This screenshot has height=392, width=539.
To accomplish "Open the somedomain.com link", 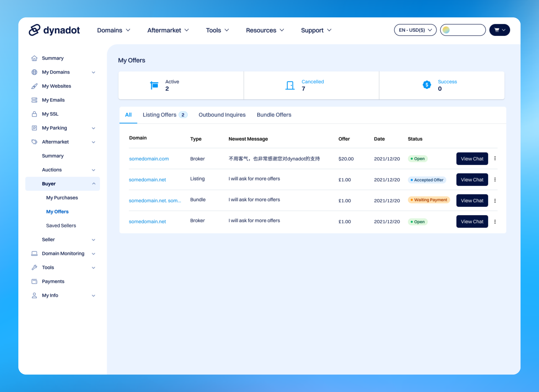I will [149, 159].
